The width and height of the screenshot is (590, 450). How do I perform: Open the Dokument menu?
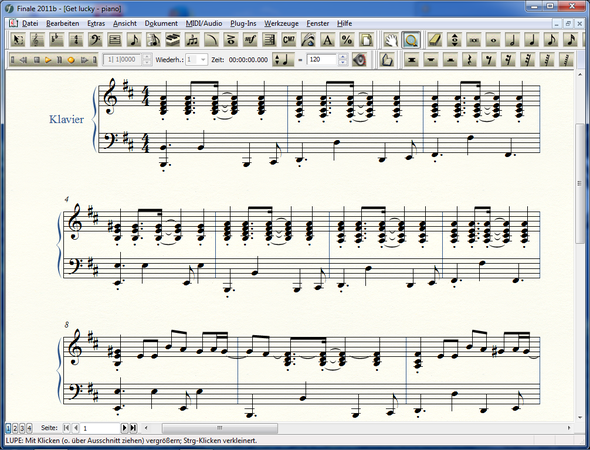tap(161, 23)
